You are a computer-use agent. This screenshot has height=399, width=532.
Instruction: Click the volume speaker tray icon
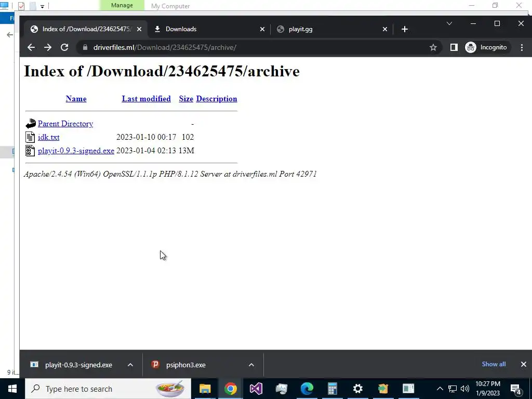pyautogui.click(x=465, y=389)
